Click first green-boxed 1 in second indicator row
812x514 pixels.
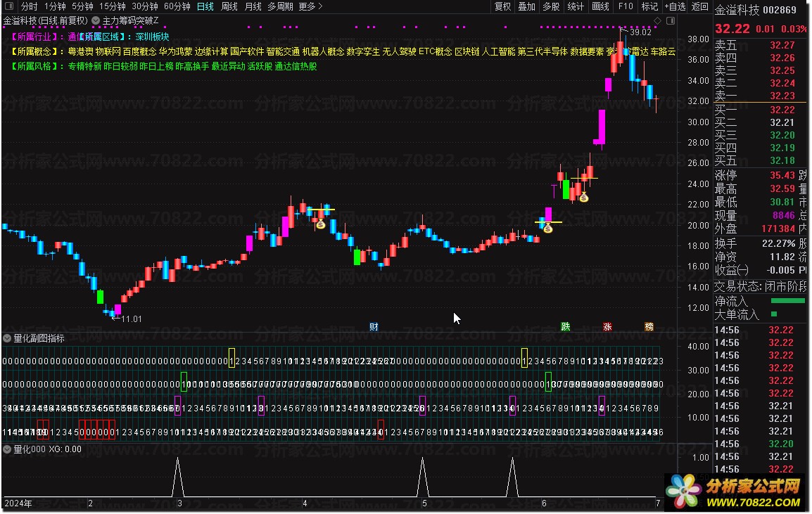(x=184, y=382)
